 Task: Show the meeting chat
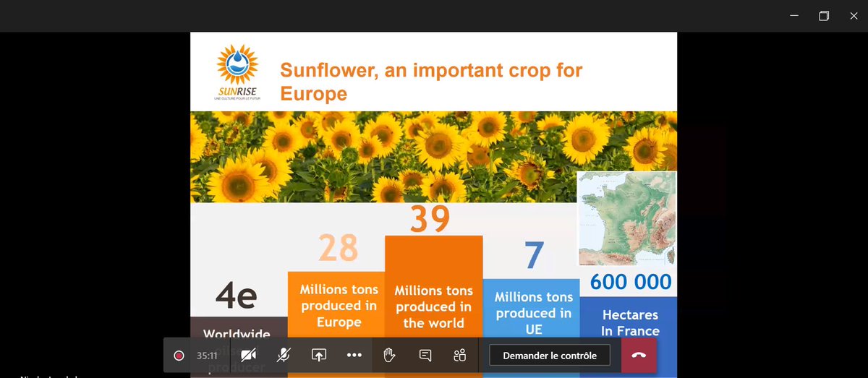click(x=425, y=355)
